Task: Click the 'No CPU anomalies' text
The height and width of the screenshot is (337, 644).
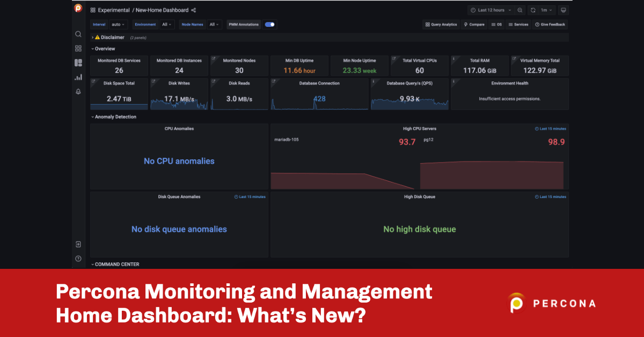Action: 179,161
